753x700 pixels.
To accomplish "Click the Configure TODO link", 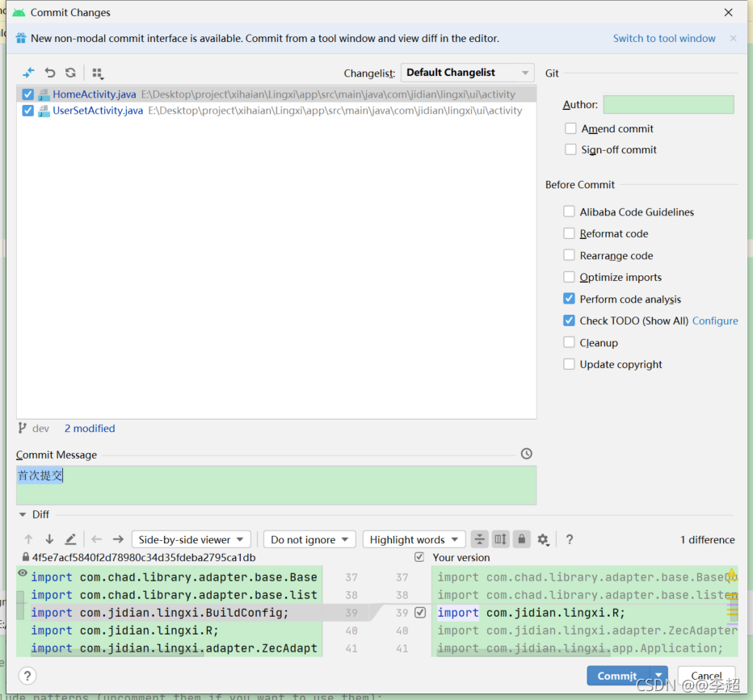I will [x=715, y=321].
